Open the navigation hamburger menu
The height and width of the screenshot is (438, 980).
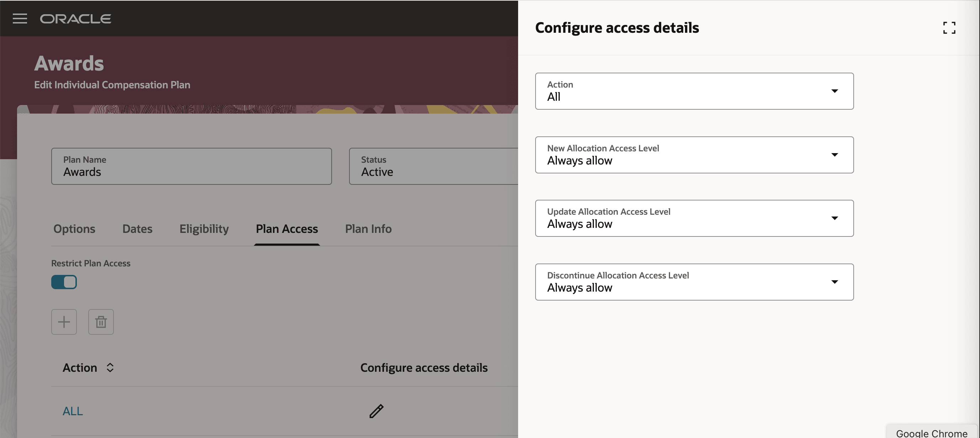click(20, 19)
